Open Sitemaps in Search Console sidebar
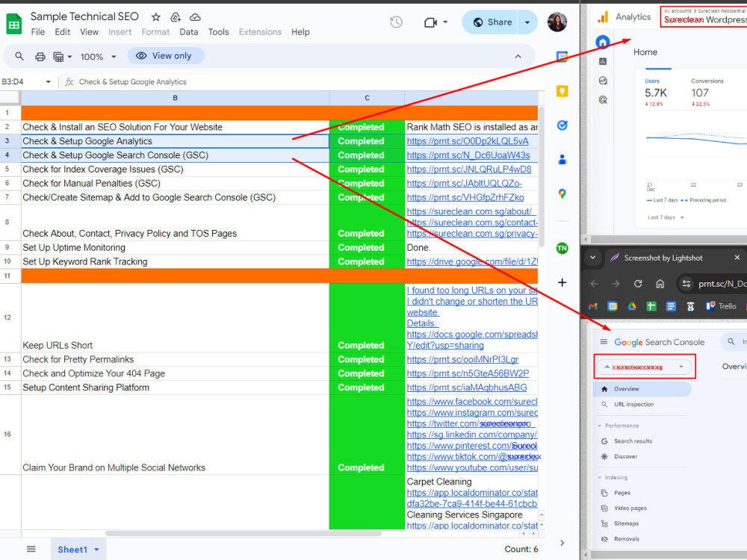The height and width of the screenshot is (560, 747). tap(626, 523)
